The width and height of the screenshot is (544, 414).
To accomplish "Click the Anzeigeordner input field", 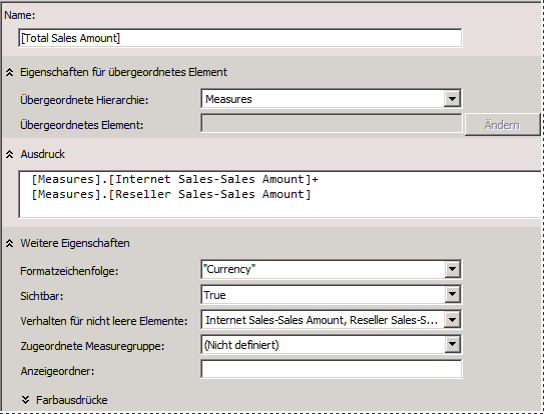I will [331, 369].
